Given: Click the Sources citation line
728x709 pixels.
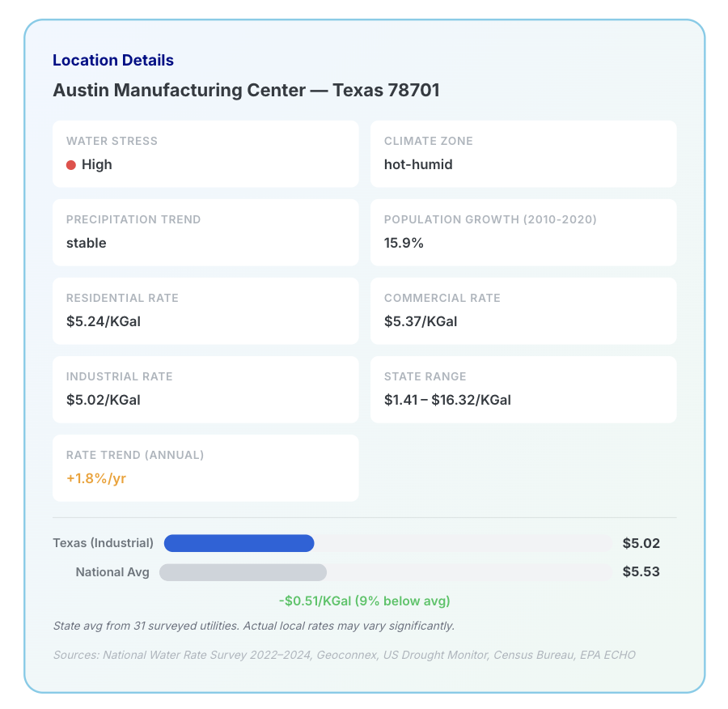Looking at the screenshot, I should (x=344, y=654).
